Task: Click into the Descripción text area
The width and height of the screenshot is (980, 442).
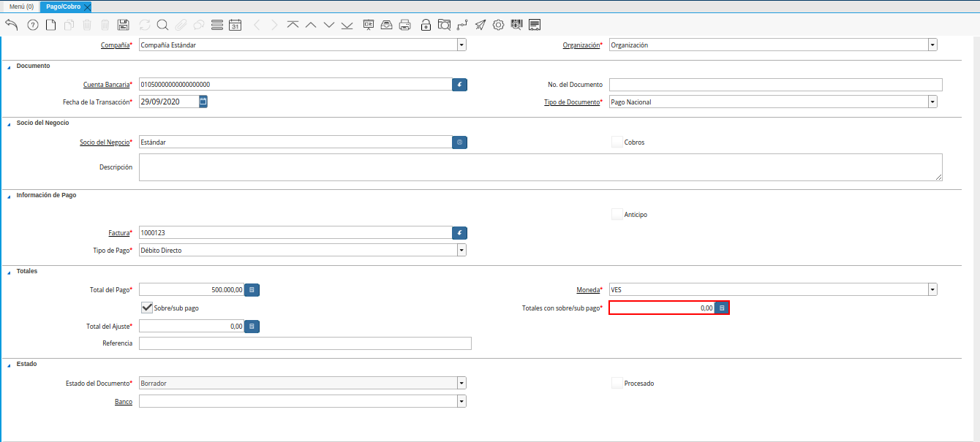Action: pos(540,167)
